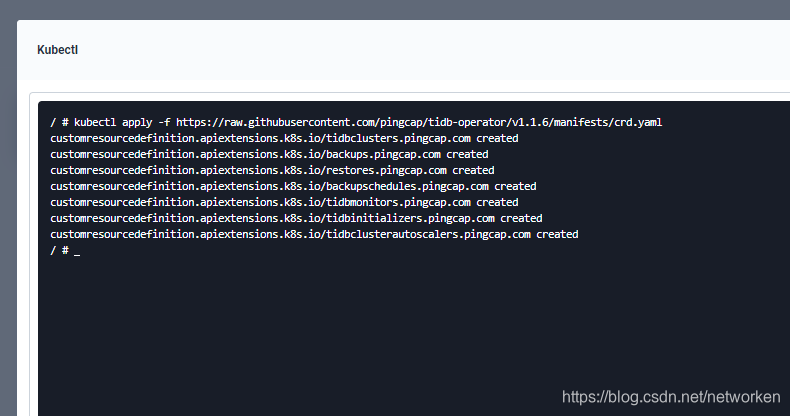
Task: Click the tidbclusters.pingcap.com created line
Action: coord(284,138)
